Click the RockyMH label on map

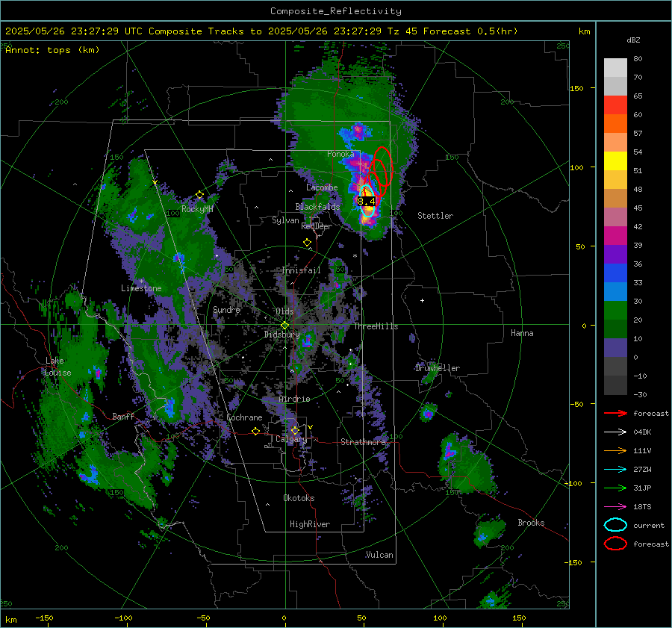point(197,209)
